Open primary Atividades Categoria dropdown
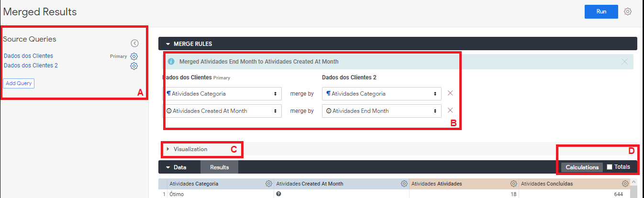The image size is (644, 198). [x=222, y=94]
